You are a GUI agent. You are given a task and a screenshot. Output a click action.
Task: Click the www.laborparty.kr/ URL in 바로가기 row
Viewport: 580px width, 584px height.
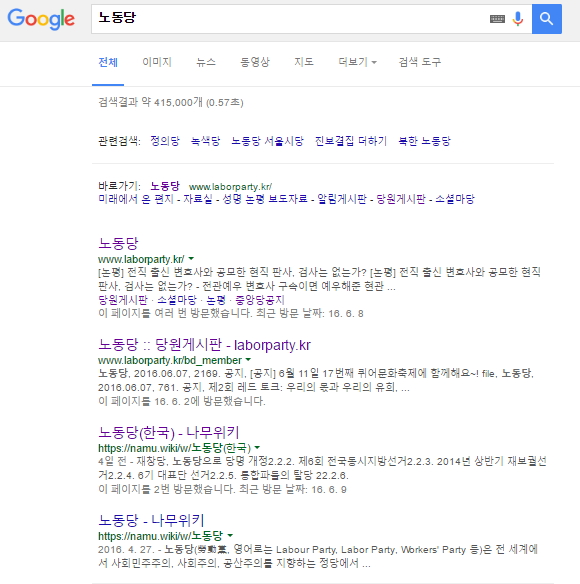tap(230, 187)
